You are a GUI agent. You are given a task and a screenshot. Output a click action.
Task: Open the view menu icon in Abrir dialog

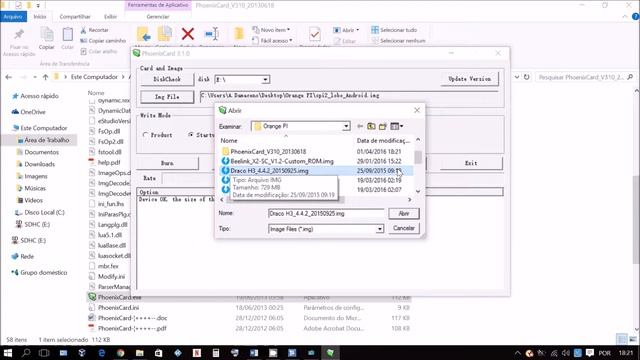pos(396,126)
